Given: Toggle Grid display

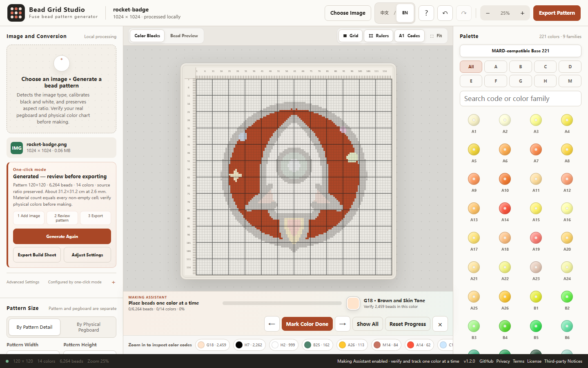Looking at the screenshot, I should pos(351,36).
